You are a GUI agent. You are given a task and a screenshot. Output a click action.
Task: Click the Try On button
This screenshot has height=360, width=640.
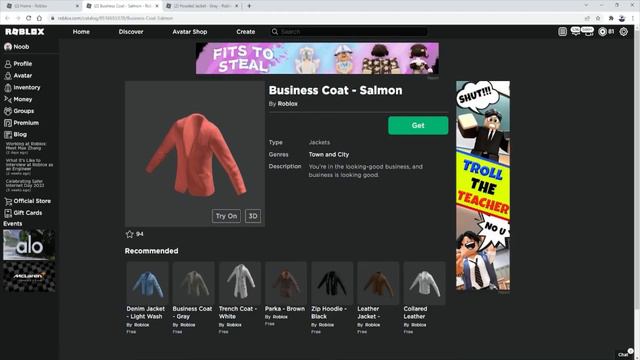pyautogui.click(x=226, y=216)
